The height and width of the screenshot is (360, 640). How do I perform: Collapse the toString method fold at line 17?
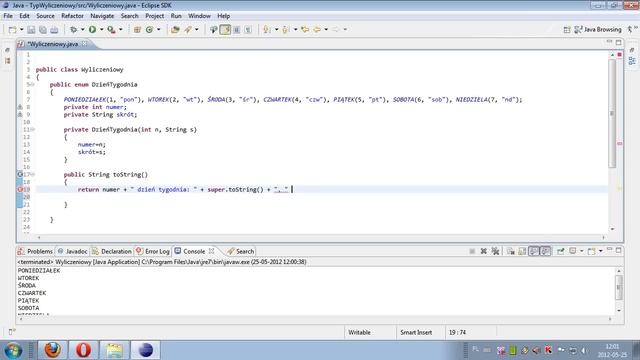33,175
